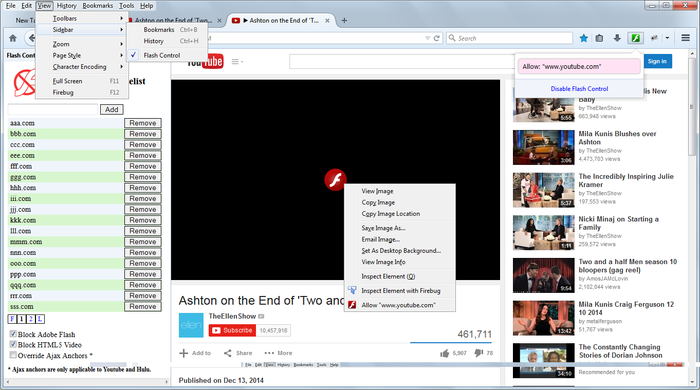Click the Add whitelist button
Screen dimensions: 700x390
[x=112, y=109]
